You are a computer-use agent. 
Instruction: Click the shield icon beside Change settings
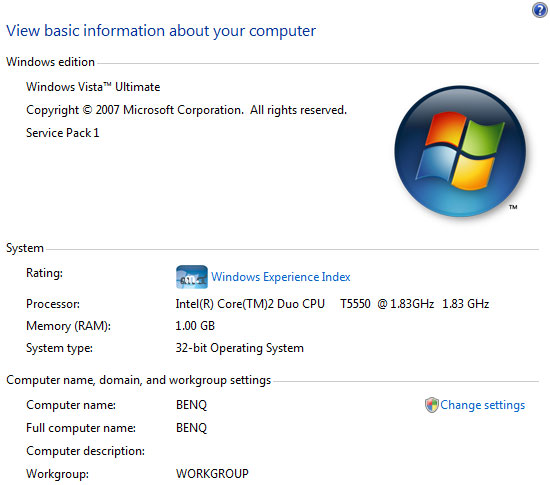coord(431,405)
